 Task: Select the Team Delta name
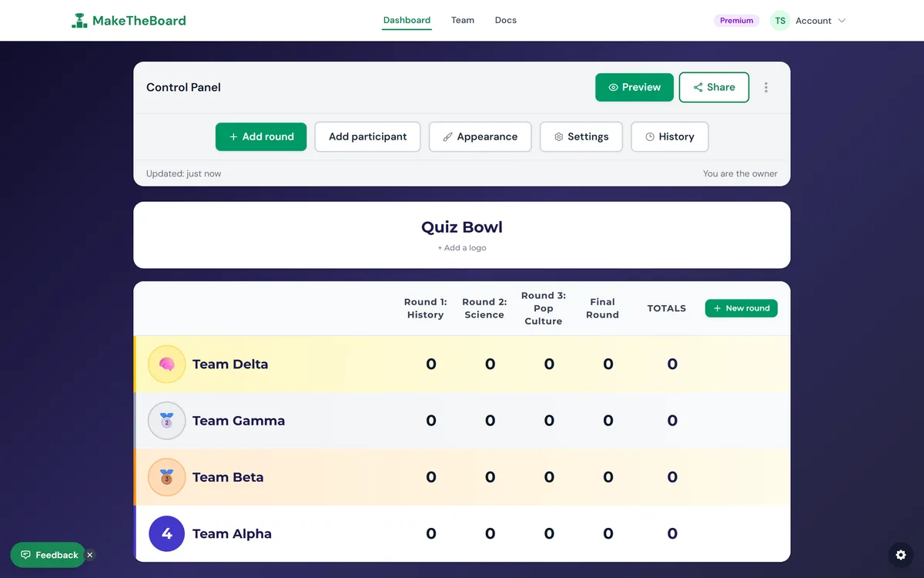tap(230, 365)
